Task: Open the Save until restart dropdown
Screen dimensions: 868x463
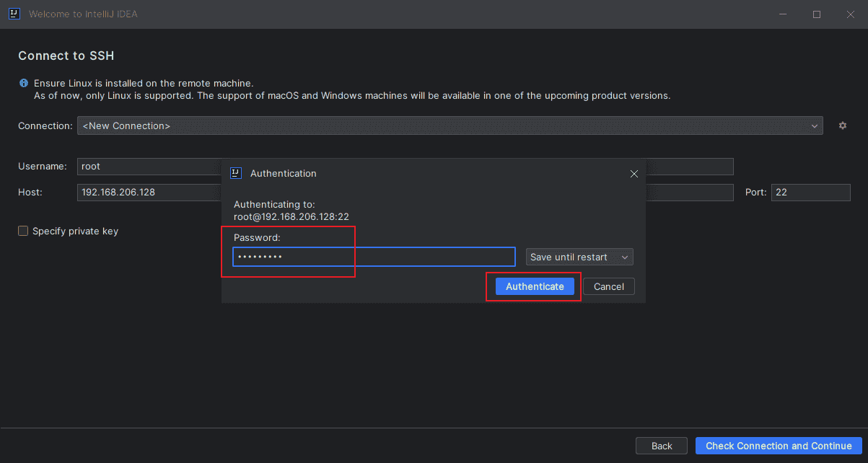Action: click(x=579, y=257)
